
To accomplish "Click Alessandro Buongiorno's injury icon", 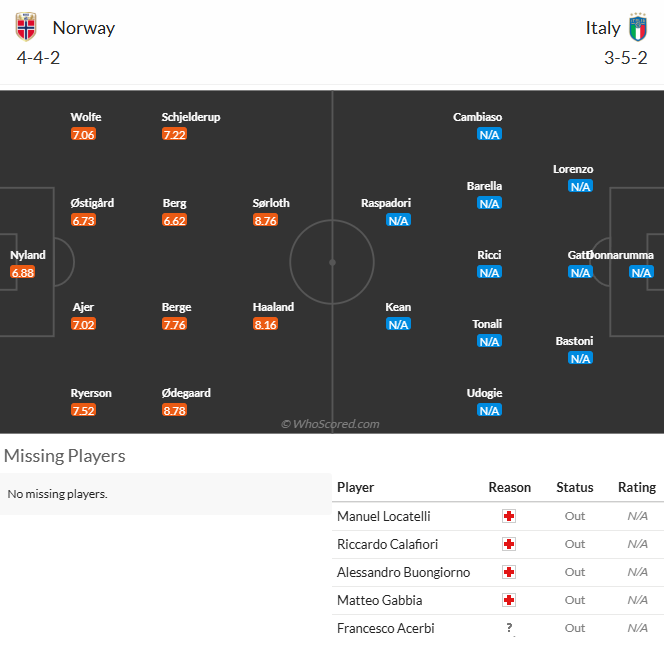I will click(x=509, y=572).
